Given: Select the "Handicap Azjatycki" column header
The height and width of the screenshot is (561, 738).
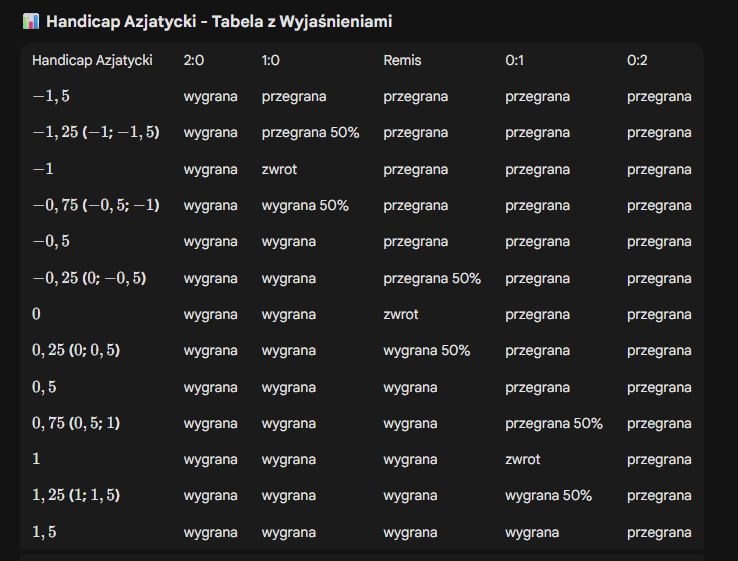Looking at the screenshot, I should pyautogui.click(x=92, y=60).
